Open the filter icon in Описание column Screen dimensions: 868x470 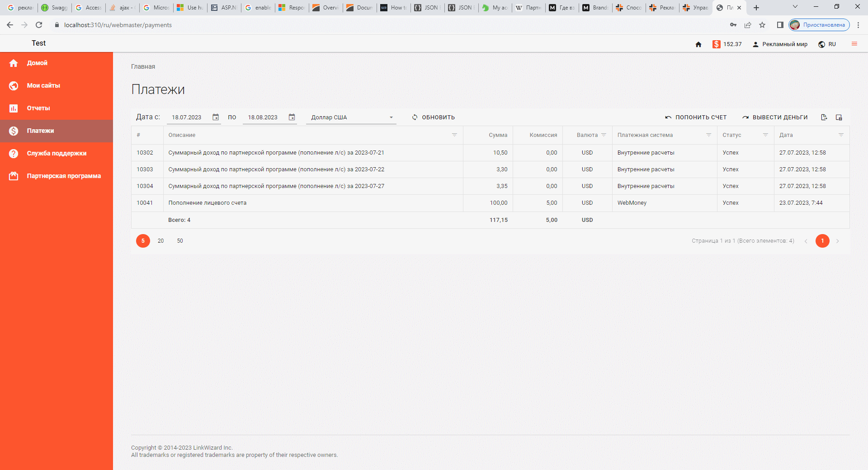[454, 135]
